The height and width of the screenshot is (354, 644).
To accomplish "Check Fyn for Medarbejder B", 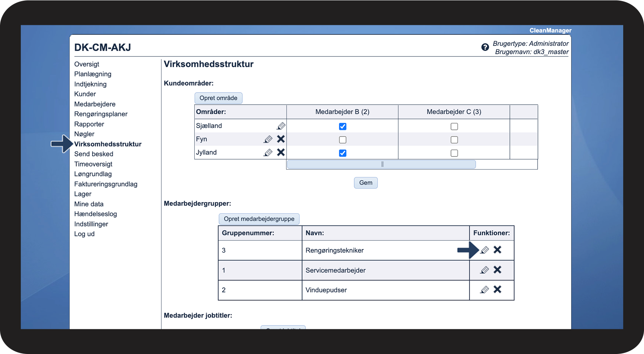I will tap(343, 140).
